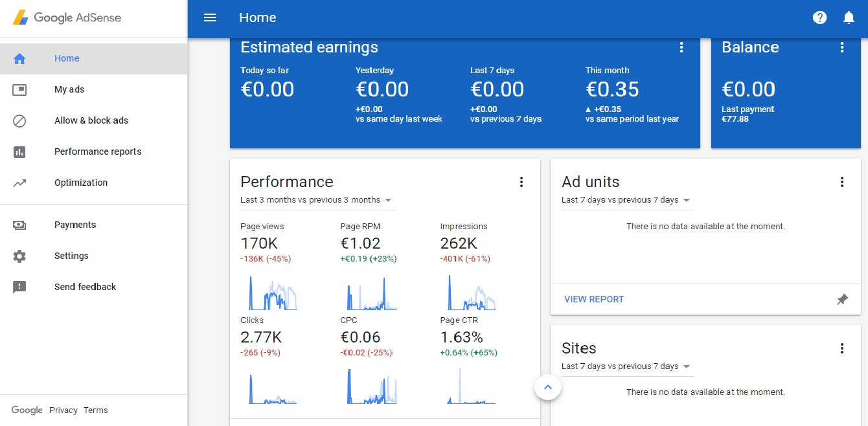868x426 pixels.
Task: Open the Privacy footer link
Action: [x=63, y=410]
